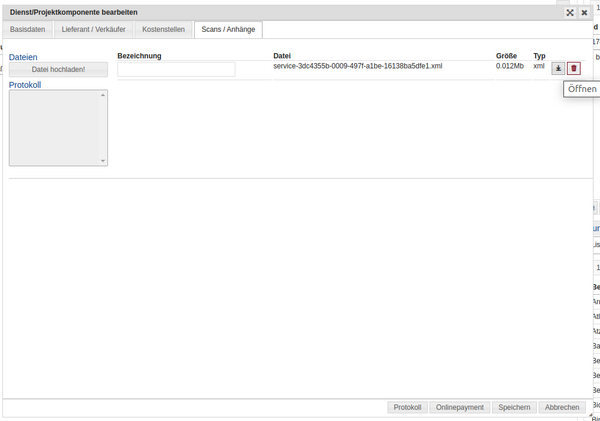The width and height of the screenshot is (600, 421).
Task: Click the Dateien section heading
Action: coord(23,57)
